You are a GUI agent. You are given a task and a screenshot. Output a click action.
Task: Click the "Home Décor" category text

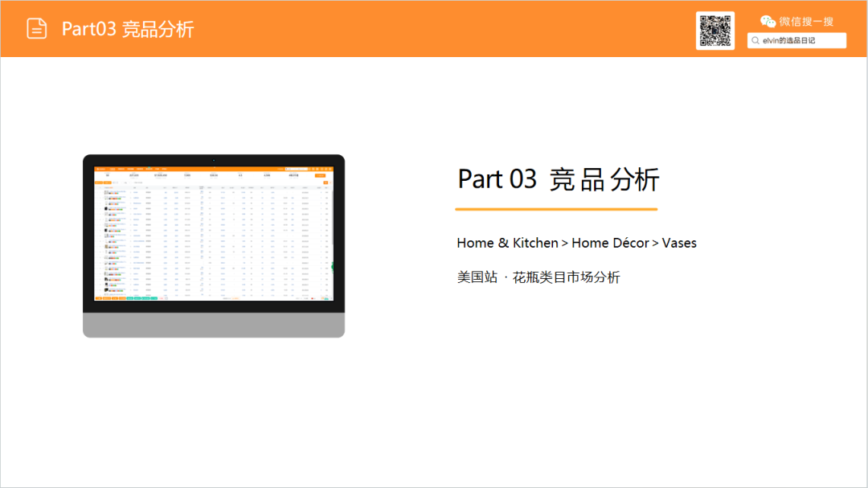(610, 243)
